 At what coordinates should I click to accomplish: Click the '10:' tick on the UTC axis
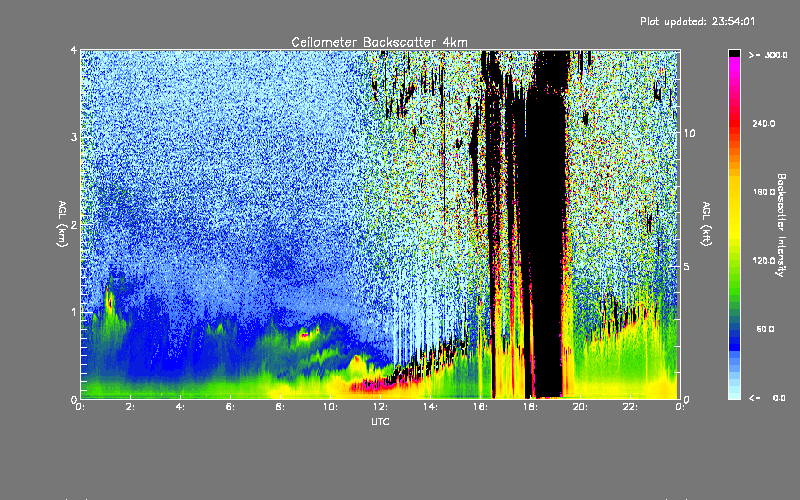[330, 407]
